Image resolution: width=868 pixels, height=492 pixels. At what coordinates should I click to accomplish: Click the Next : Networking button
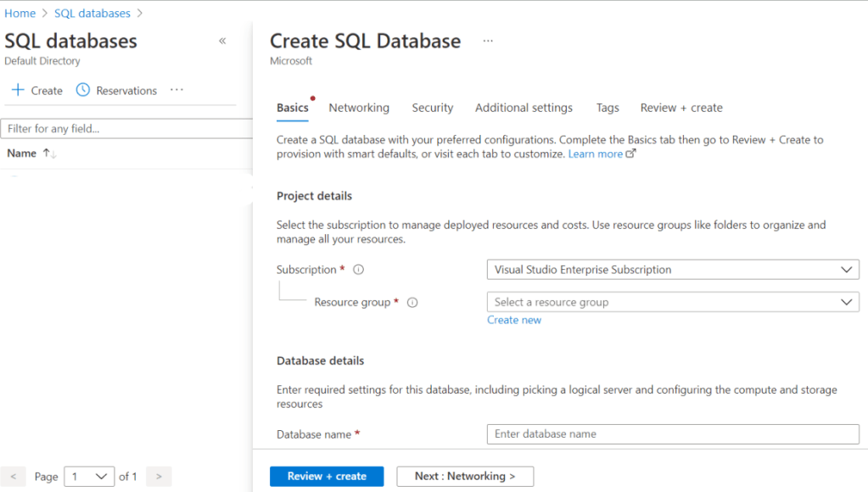tap(465, 477)
